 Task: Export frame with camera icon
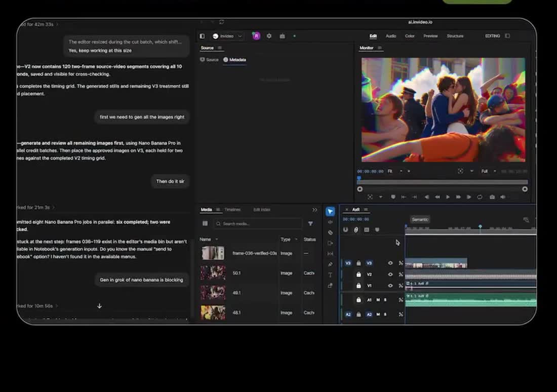[492, 197]
